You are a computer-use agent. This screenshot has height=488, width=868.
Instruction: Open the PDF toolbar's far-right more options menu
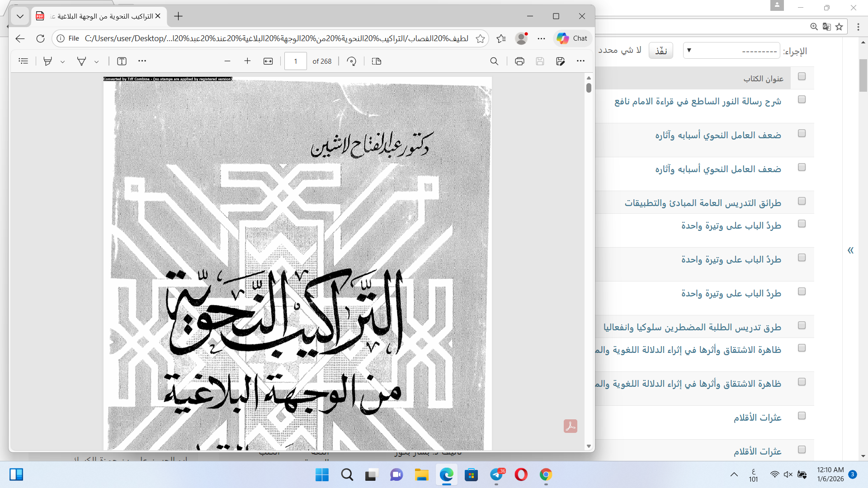click(x=581, y=61)
